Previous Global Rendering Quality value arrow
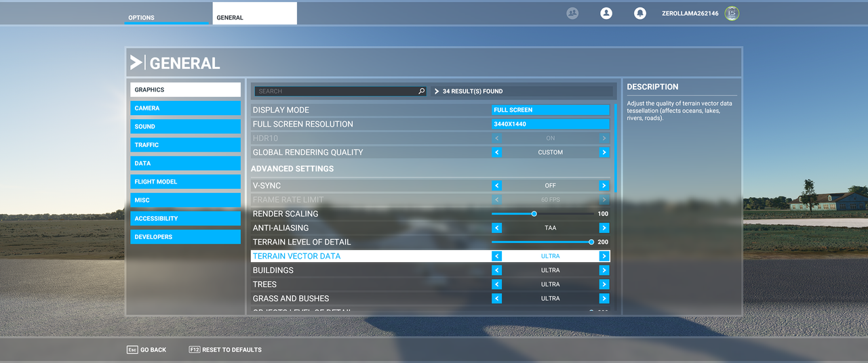The width and height of the screenshot is (868, 363). [496, 152]
